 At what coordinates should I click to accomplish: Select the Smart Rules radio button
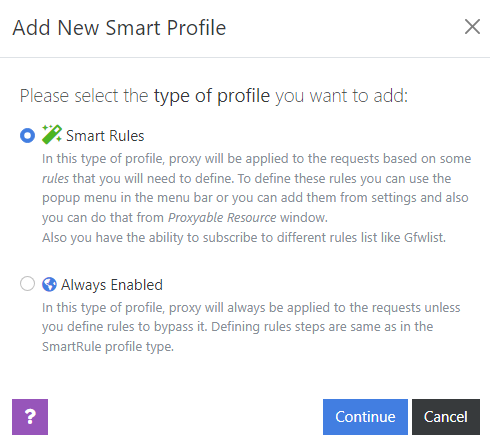tap(27, 136)
